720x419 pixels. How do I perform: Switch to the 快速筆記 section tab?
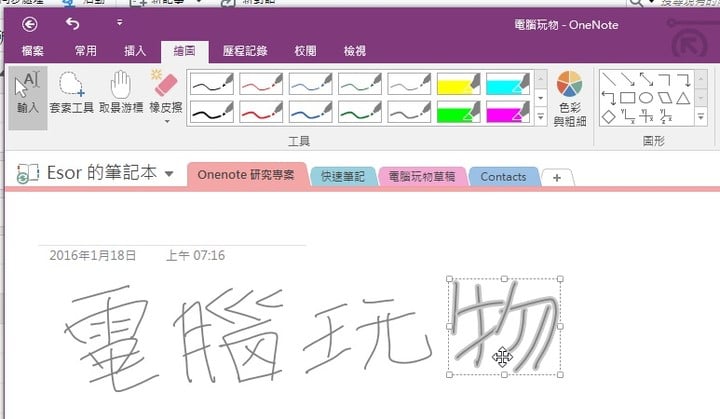click(x=343, y=177)
